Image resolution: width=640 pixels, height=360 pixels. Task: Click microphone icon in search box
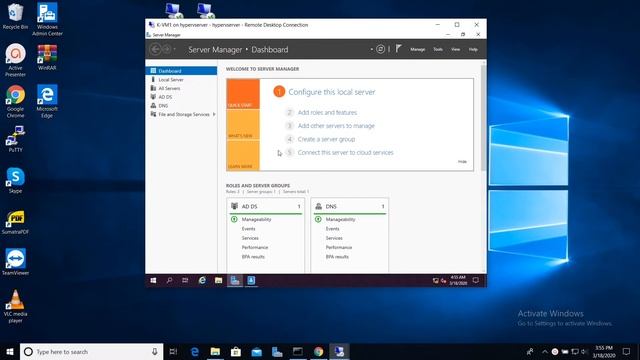coord(155,351)
